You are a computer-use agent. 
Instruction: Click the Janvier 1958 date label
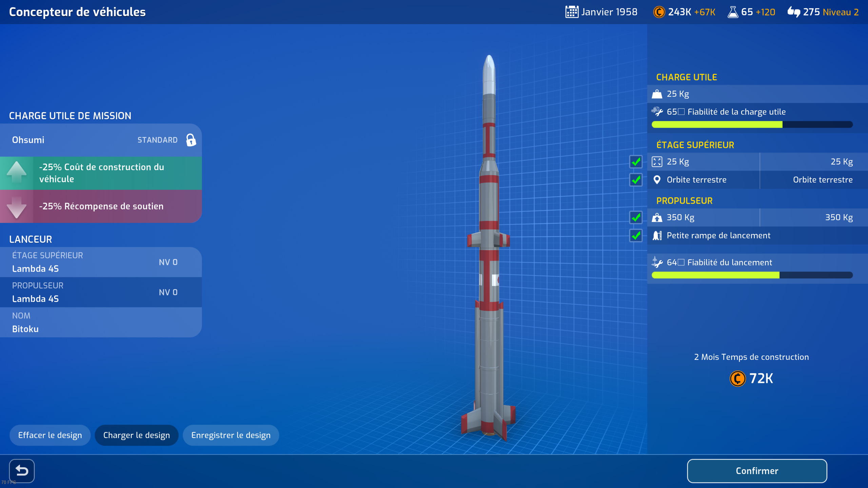(x=609, y=12)
